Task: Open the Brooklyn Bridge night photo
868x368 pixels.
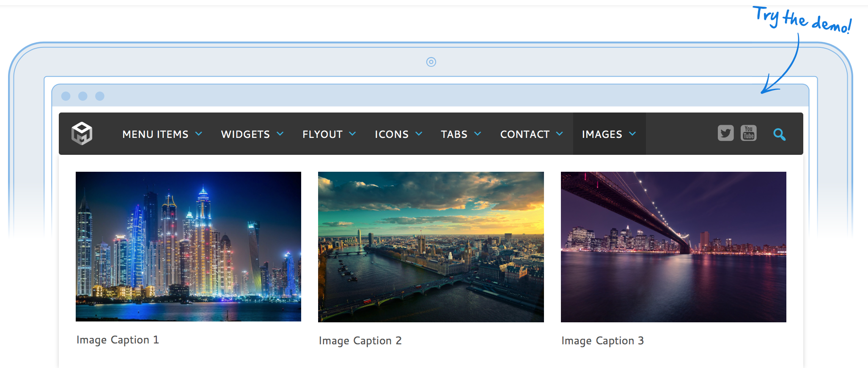Action: click(x=673, y=247)
